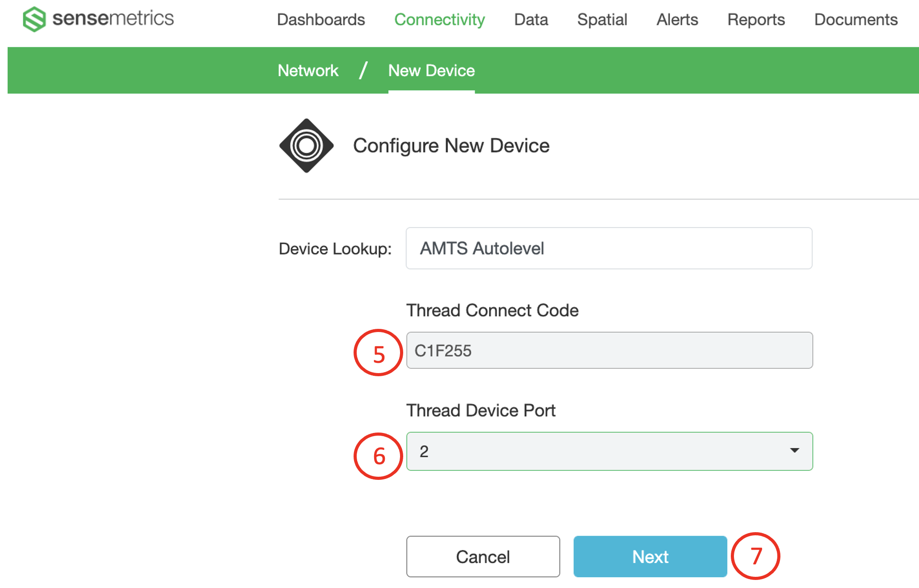919x588 pixels.
Task: Open the Thread Device Port dropdown
Action: coord(609,451)
